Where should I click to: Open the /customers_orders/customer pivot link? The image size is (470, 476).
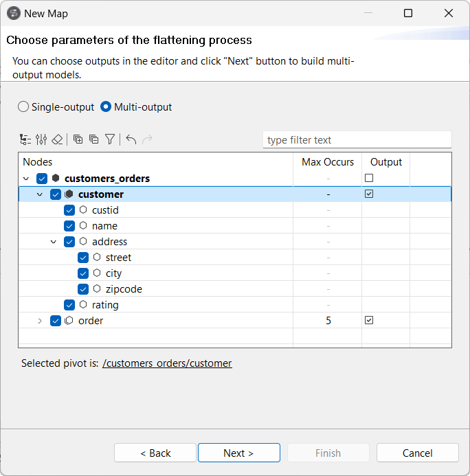(x=167, y=363)
